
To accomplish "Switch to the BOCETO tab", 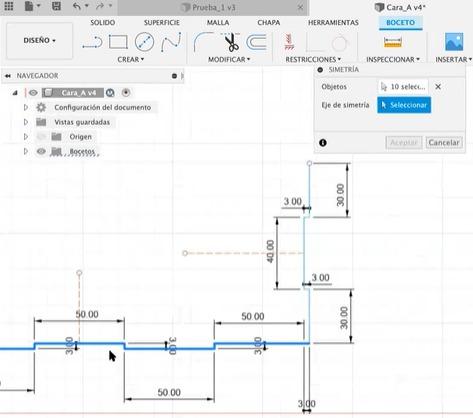I will pyautogui.click(x=401, y=23).
